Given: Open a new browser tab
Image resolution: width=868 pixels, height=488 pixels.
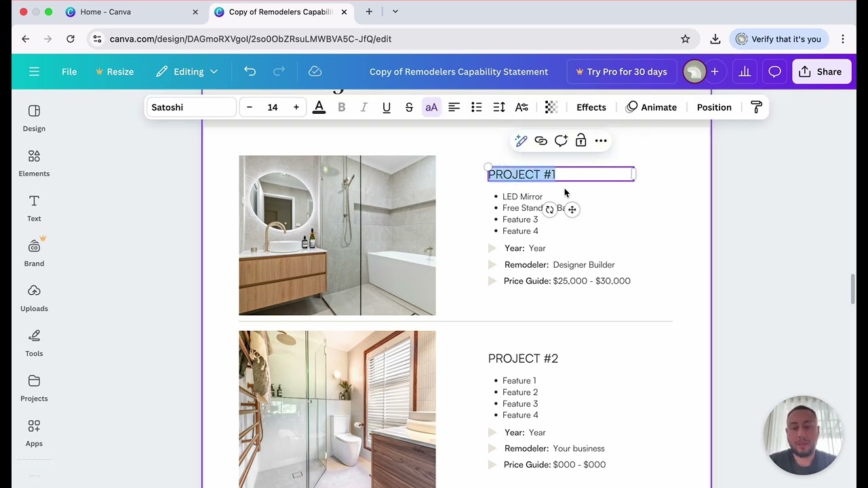Looking at the screenshot, I should [369, 12].
